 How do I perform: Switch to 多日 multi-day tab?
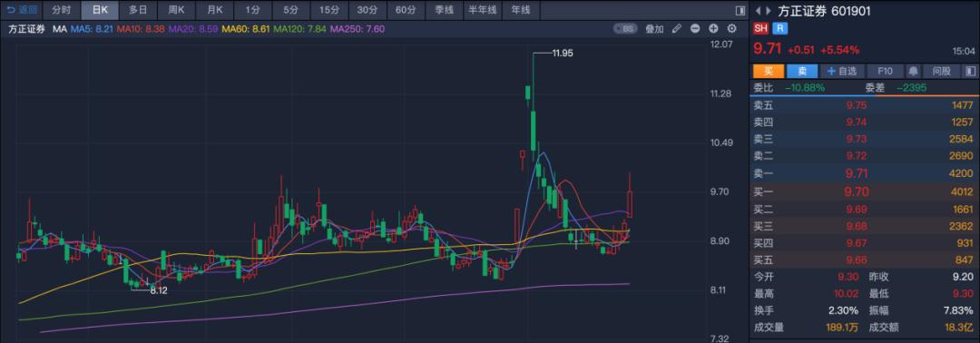click(x=138, y=10)
